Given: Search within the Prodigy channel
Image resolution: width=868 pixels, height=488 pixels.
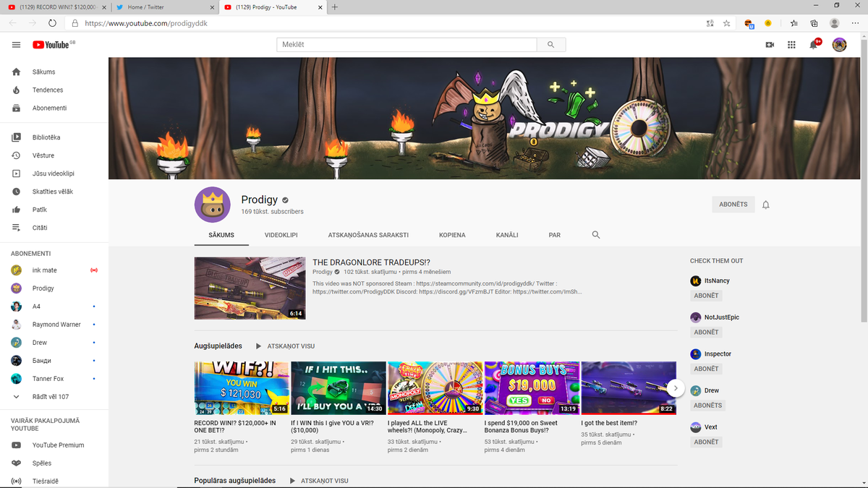Looking at the screenshot, I should point(596,235).
